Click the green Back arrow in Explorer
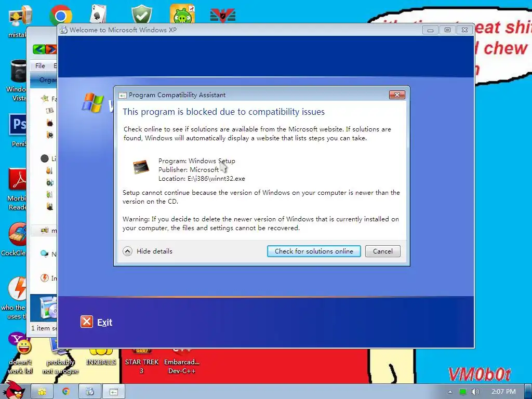 39,49
